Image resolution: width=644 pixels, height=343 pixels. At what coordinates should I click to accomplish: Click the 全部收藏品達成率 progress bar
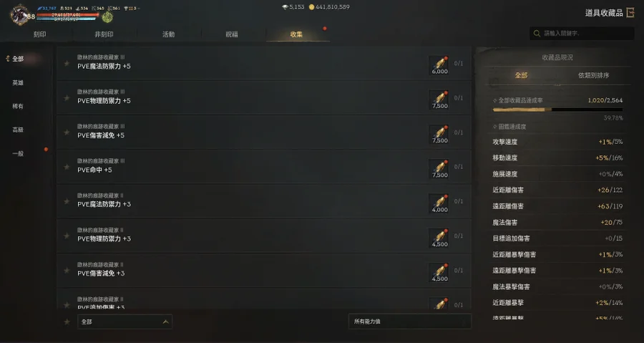coord(557,110)
